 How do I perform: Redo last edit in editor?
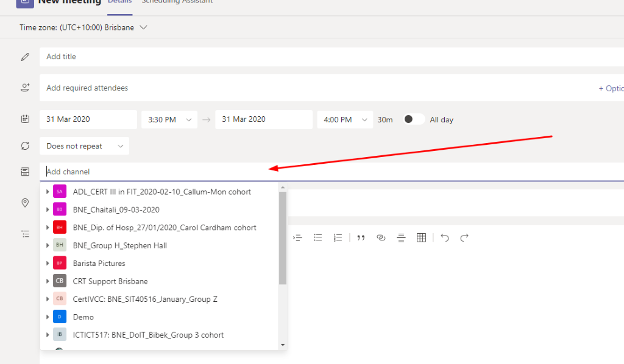464,237
